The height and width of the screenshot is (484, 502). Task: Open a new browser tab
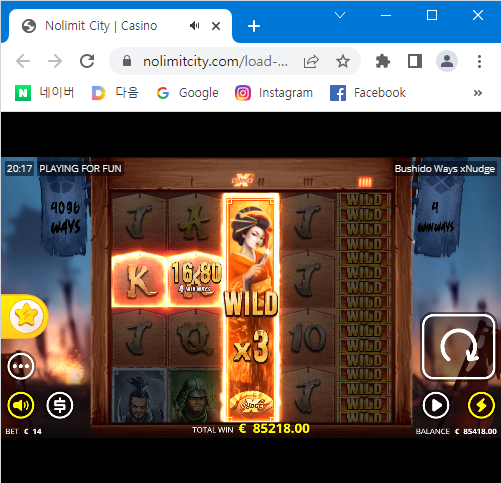coord(254,26)
